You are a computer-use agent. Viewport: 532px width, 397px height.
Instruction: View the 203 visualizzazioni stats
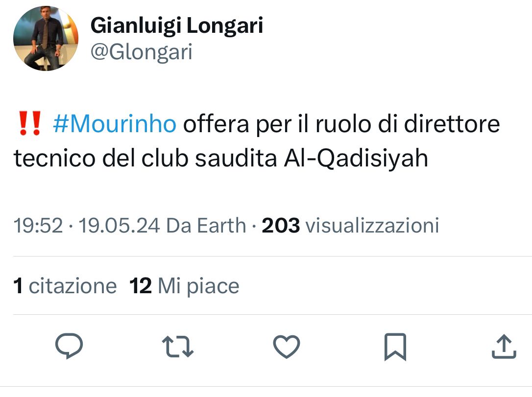[350, 226]
